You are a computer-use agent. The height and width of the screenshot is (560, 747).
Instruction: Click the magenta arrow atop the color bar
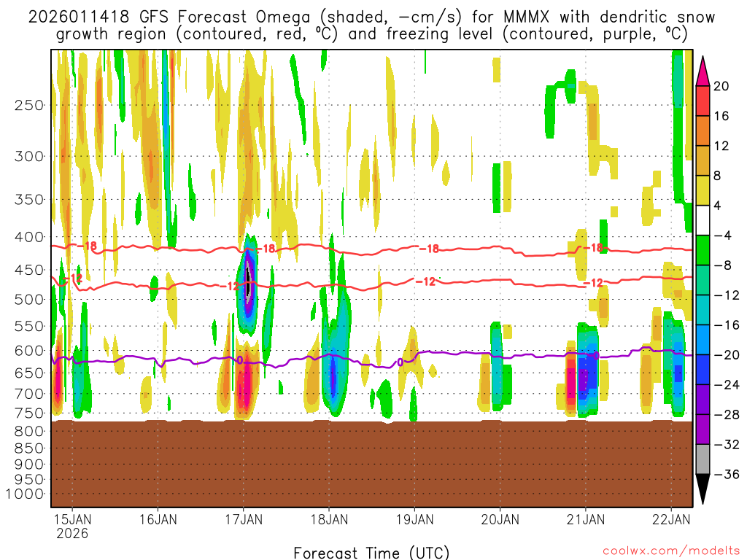(703, 70)
